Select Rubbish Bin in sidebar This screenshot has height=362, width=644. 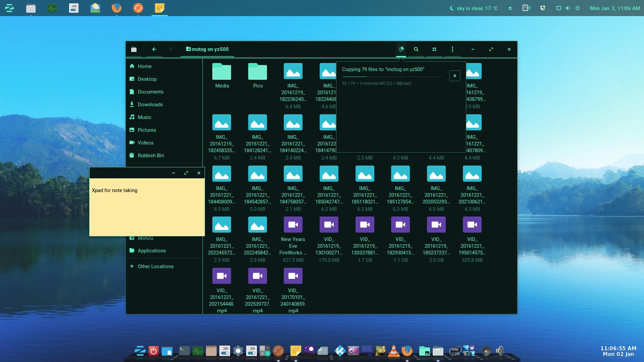[151, 156]
